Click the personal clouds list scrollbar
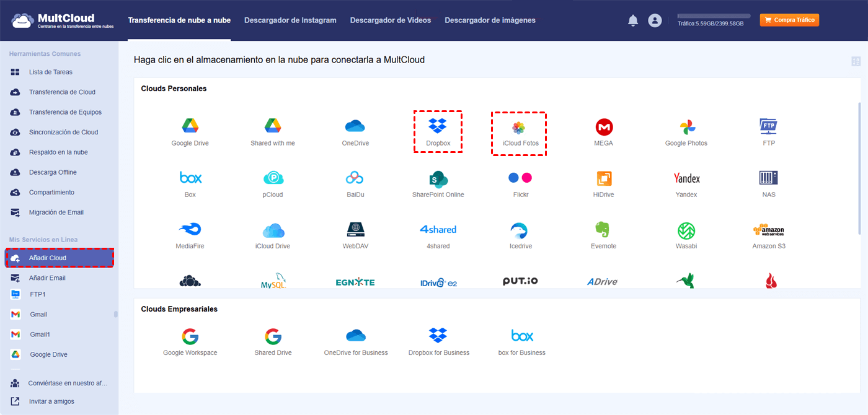This screenshot has height=415, width=868. 859,168
